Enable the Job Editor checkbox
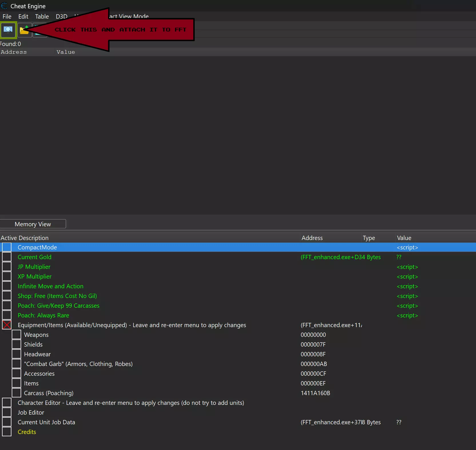 pyautogui.click(x=7, y=412)
